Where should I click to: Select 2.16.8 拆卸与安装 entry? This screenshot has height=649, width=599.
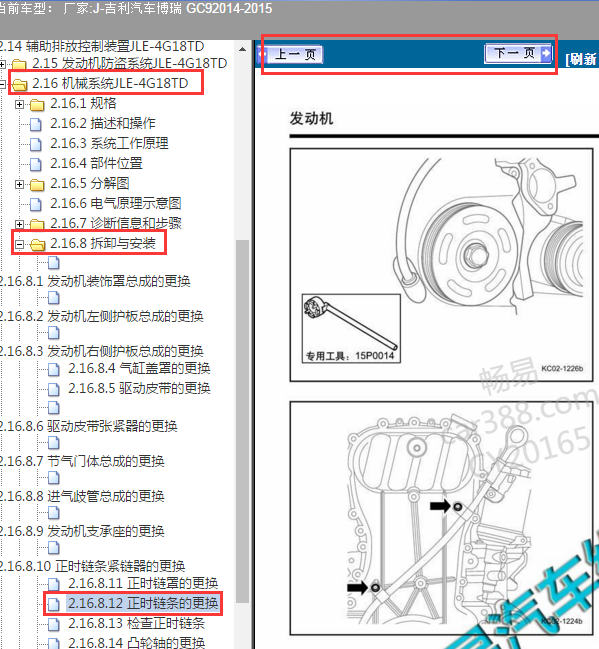tap(103, 243)
